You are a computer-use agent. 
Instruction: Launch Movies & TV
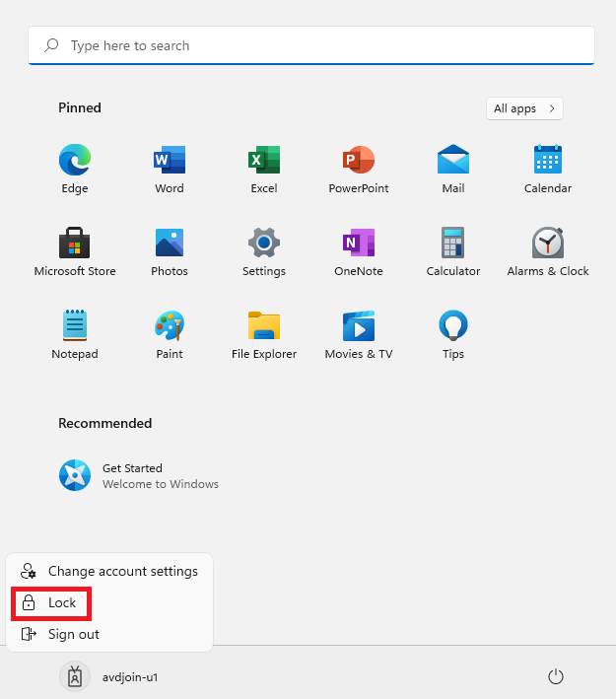359,334
